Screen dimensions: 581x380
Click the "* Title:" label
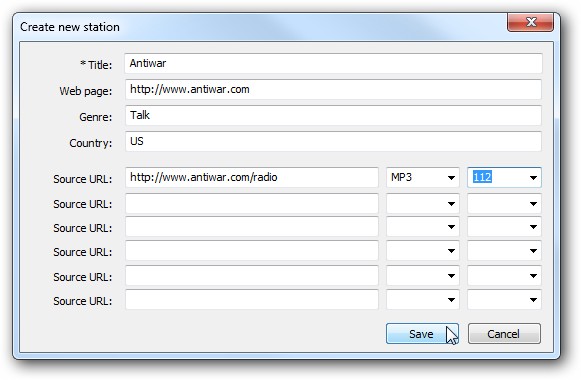coord(96,65)
